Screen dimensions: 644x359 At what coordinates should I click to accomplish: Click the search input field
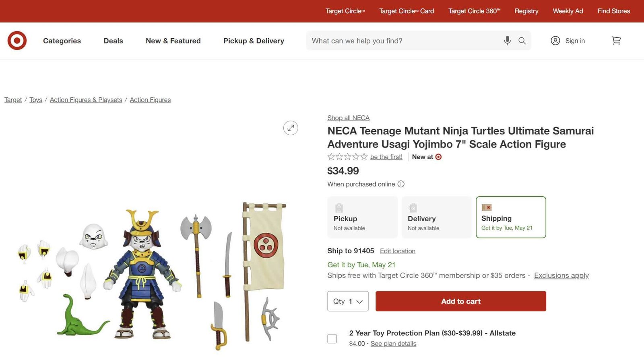click(402, 41)
